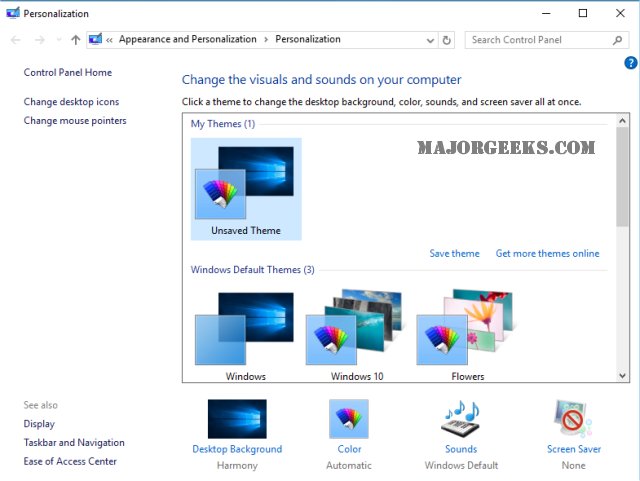Click the Harmony background name text
This screenshot has height=481, width=640.
click(x=237, y=465)
